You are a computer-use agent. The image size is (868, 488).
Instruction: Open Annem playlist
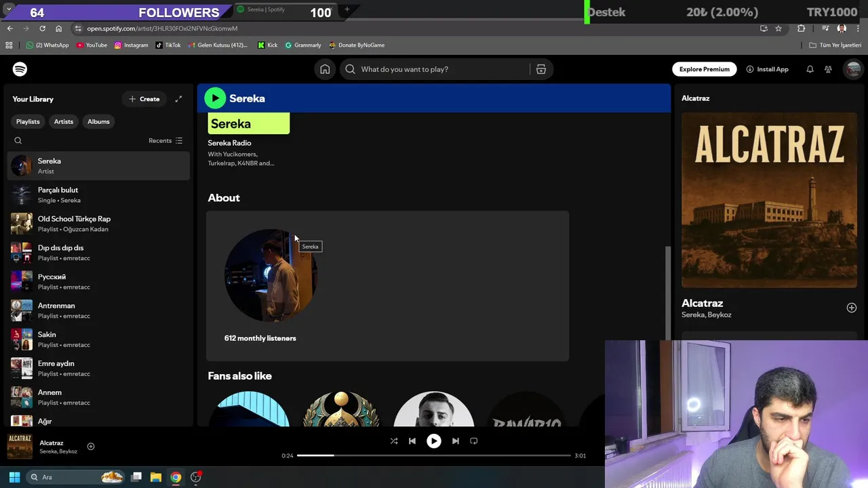coord(99,397)
